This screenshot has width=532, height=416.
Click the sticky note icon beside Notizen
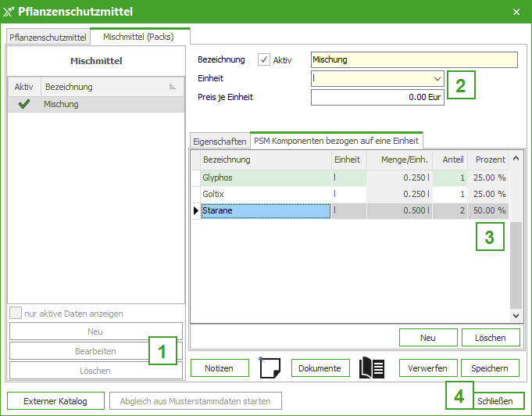click(270, 368)
